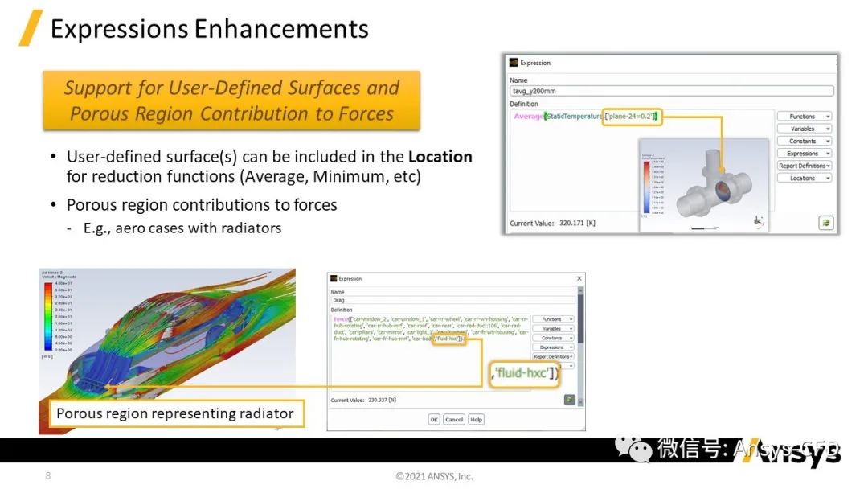The width and height of the screenshot is (868, 489).
Task: Open Functions dropdown in Drag Expression dialog
Action: point(553,319)
